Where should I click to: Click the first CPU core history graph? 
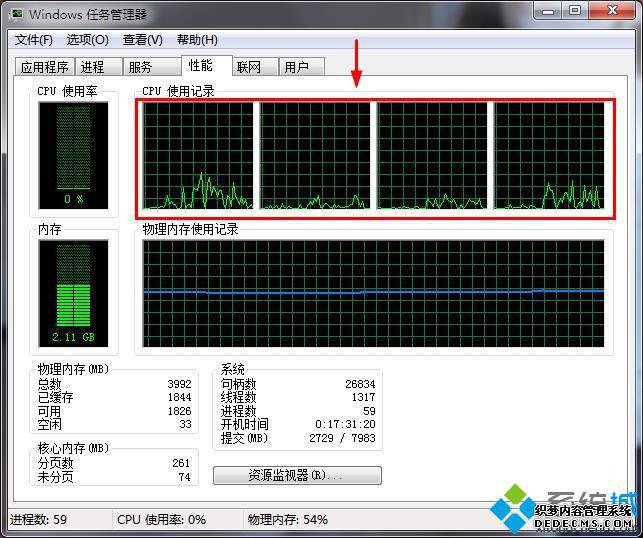point(198,155)
